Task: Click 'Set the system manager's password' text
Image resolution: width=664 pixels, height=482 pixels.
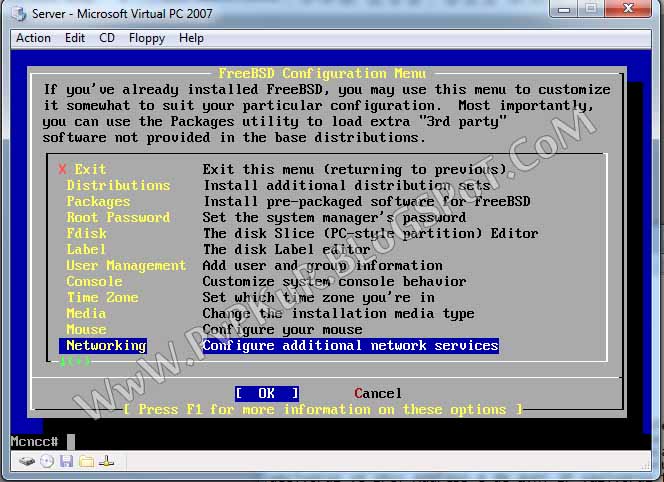Action: click(335, 217)
